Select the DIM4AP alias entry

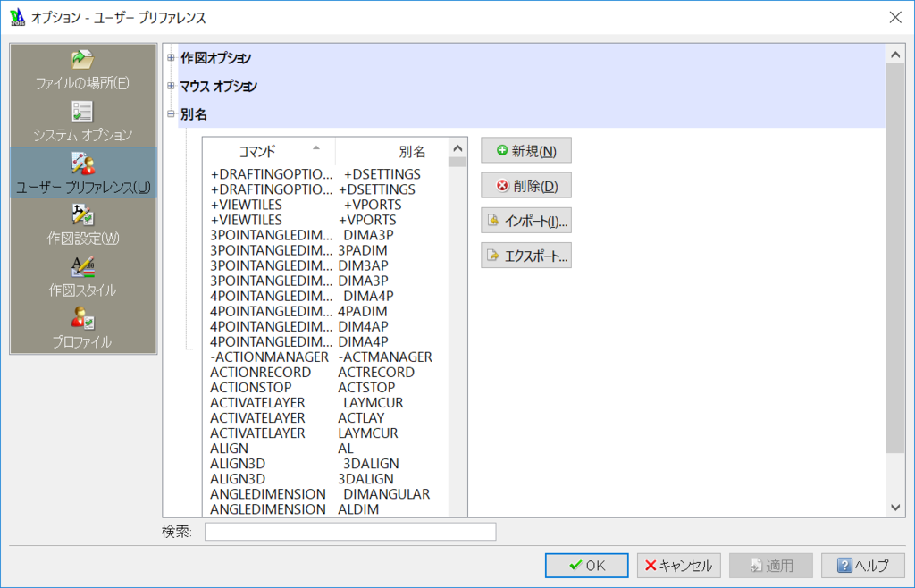point(363,327)
